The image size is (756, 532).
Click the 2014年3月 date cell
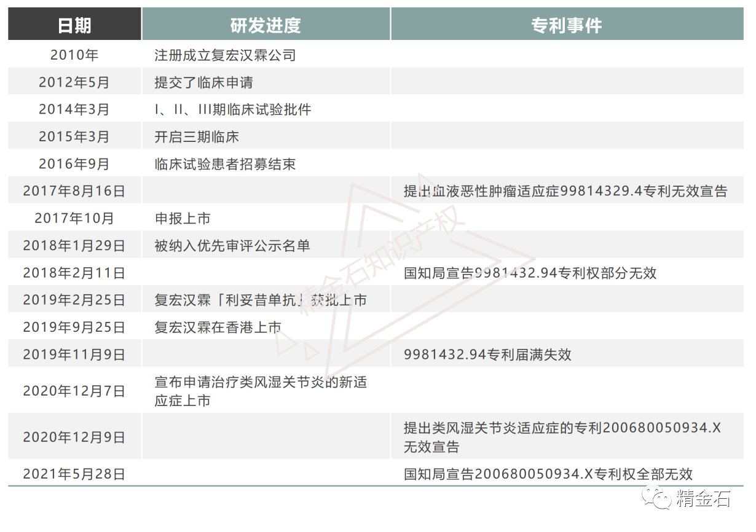[74, 109]
